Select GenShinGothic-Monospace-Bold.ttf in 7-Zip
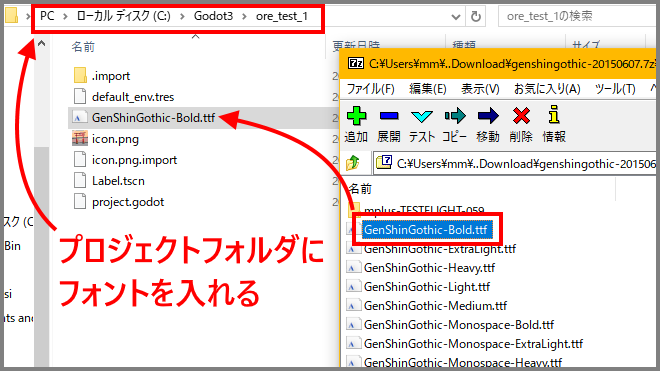This screenshot has width=660, height=371. [x=459, y=325]
